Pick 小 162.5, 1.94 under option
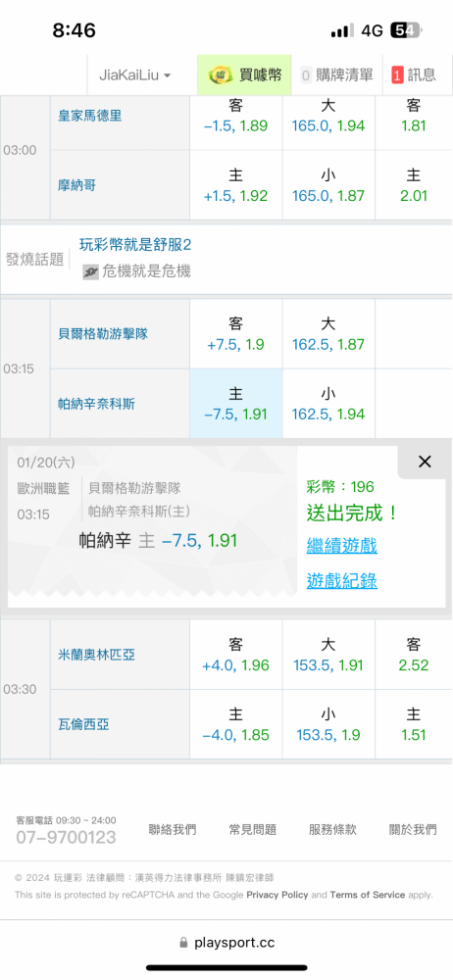Image resolution: width=453 pixels, height=980 pixels. [x=328, y=403]
